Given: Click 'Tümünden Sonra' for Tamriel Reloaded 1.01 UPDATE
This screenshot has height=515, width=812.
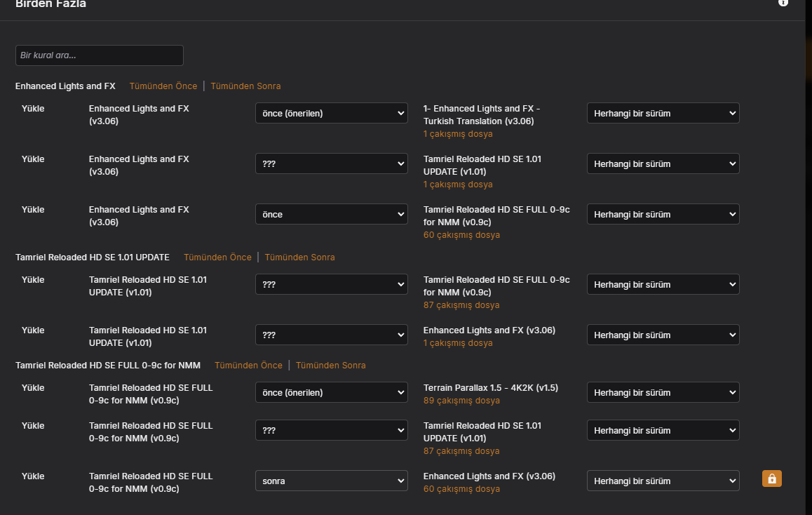Looking at the screenshot, I should (299, 257).
